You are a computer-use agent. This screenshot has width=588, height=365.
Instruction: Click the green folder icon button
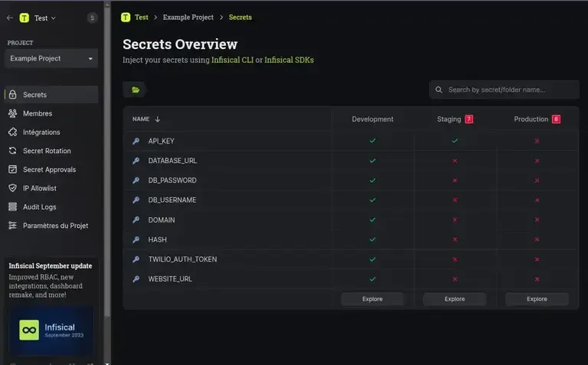[x=136, y=90]
